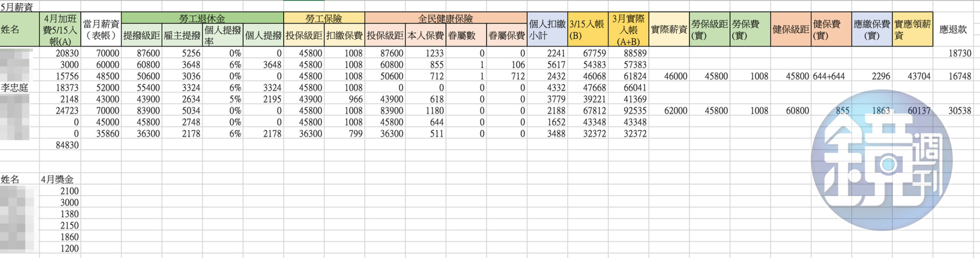Viewport: 980px width, 258px height.
Task: Select the health premium cell 1180
Action: [x=425, y=111]
